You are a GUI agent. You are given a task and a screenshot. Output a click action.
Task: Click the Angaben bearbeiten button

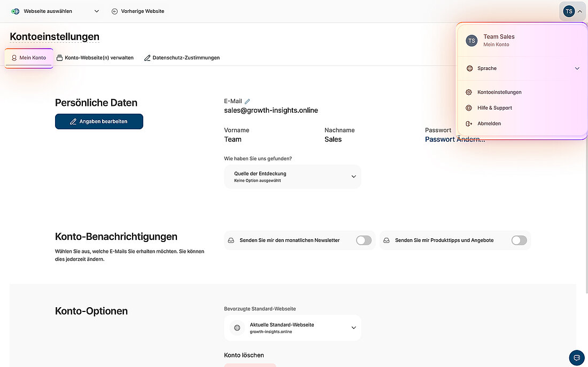pyautogui.click(x=99, y=121)
